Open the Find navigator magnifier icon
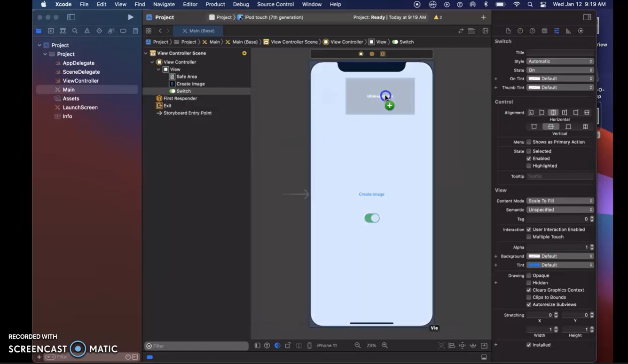The height and width of the screenshot is (364, 628). tap(75, 31)
